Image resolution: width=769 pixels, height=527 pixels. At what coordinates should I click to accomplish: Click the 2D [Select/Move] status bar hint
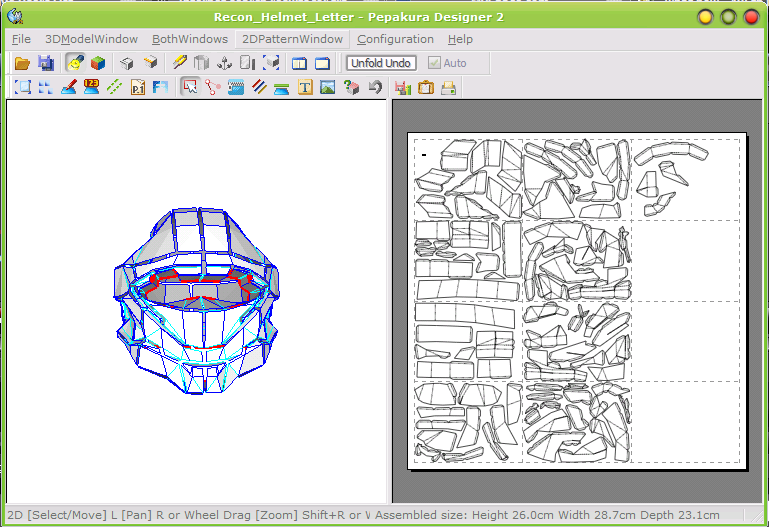[x=189, y=515]
